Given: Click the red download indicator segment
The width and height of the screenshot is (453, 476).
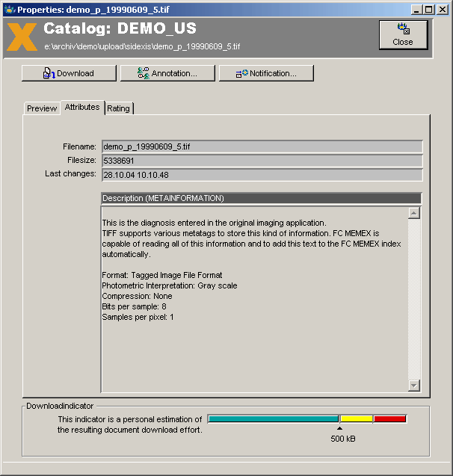Looking at the screenshot, I should pyautogui.click(x=389, y=419).
